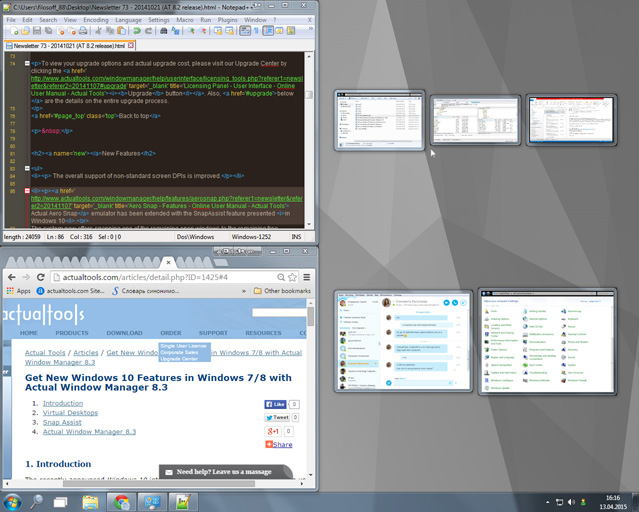Open Find with the binoculars icon
The image size is (639, 512).
click(164, 31)
